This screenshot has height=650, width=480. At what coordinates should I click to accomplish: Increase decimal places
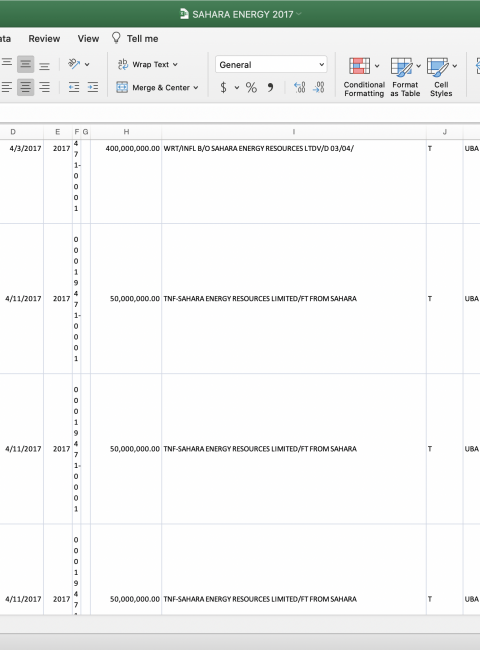pyautogui.click(x=300, y=87)
